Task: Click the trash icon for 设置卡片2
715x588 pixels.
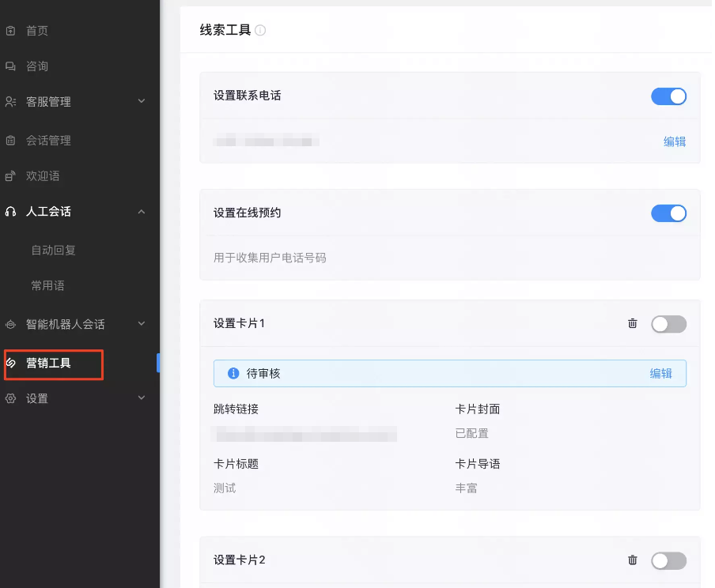Action: click(632, 560)
